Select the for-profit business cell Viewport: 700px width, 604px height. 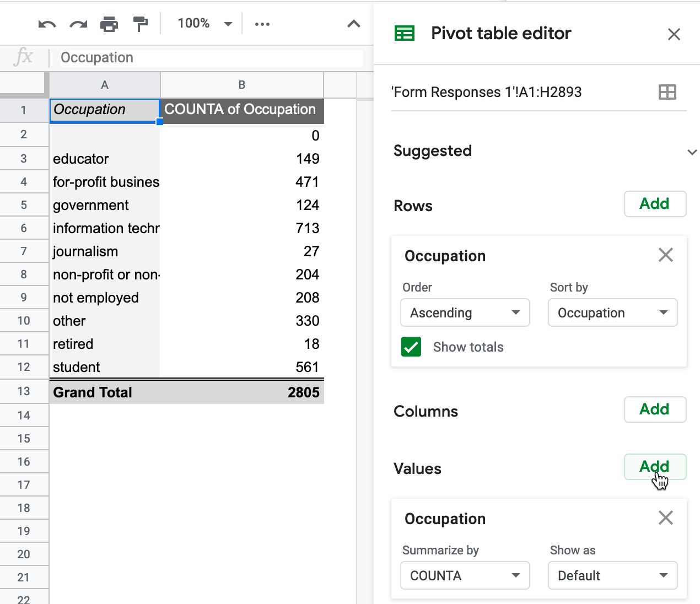pyautogui.click(x=105, y=182)
